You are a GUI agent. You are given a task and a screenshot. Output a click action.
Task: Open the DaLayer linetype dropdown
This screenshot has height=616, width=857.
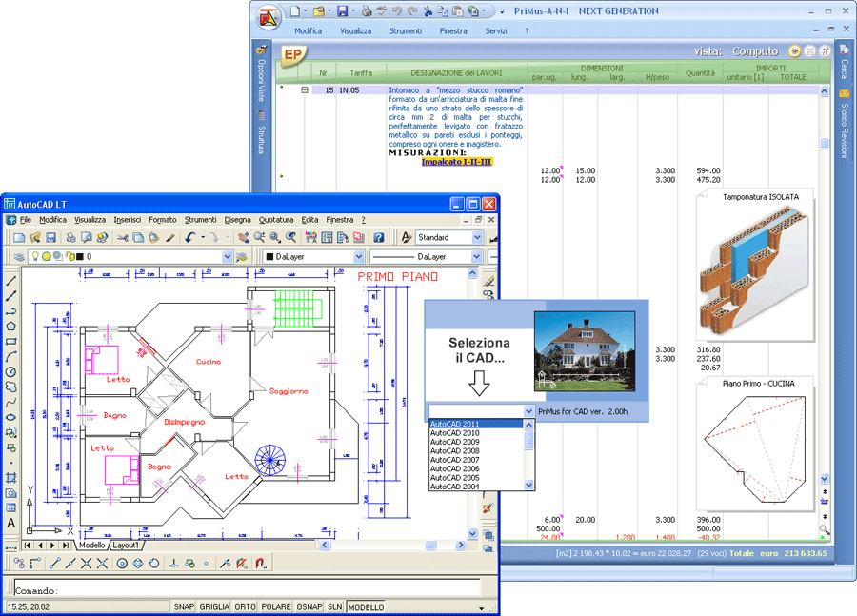[477, 256]
